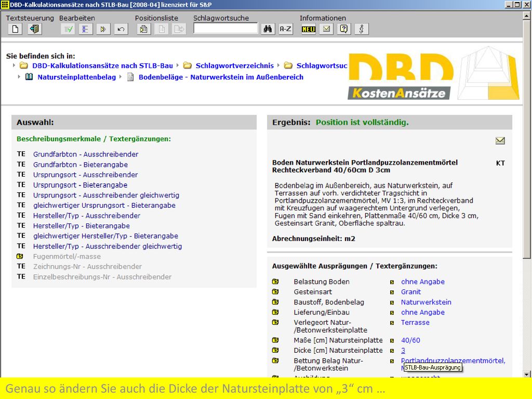
Task: Change the plate dimensions value 40/60
Action: [410, 340]
